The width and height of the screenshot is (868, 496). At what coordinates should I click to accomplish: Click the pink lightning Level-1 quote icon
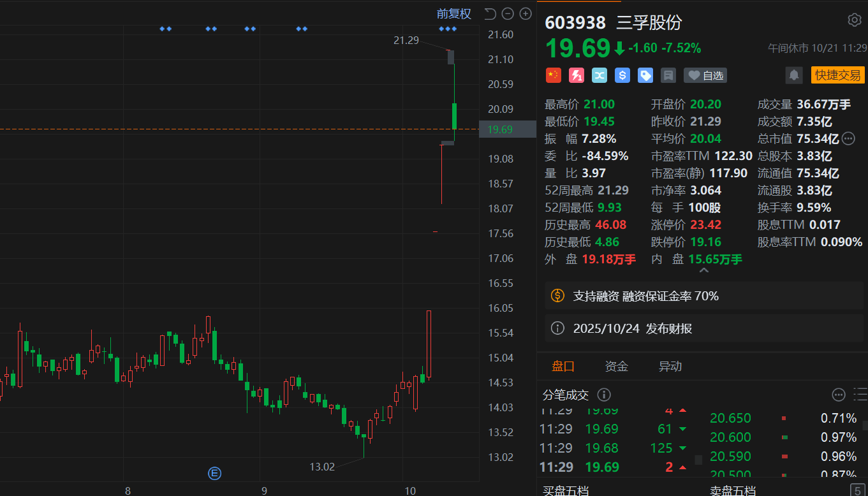[x=576, y=75]
